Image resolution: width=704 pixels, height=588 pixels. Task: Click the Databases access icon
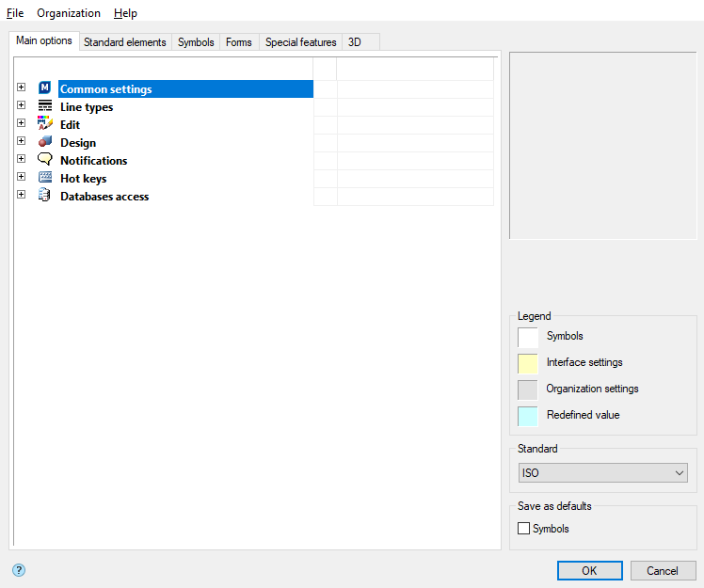click(x=44, y=195)
